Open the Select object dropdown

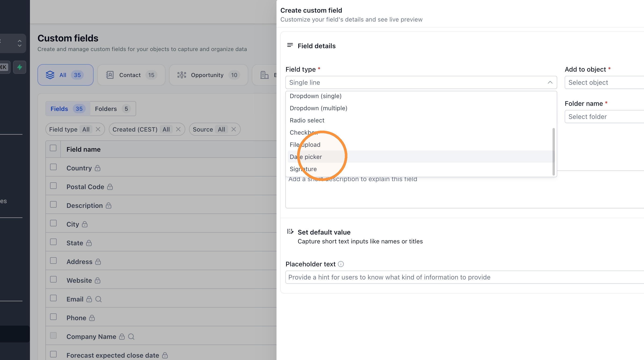[604, 83]
